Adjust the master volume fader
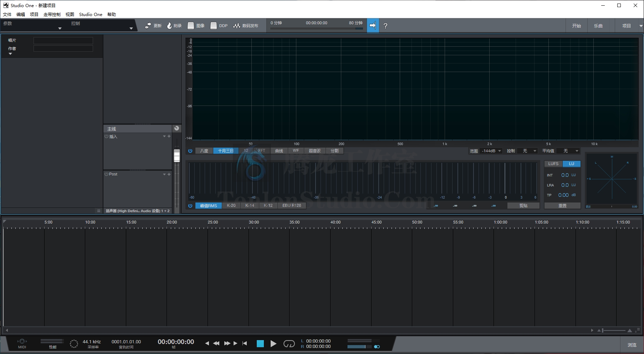The height and width of the screenshot is (354, 644). pos(177,156)
